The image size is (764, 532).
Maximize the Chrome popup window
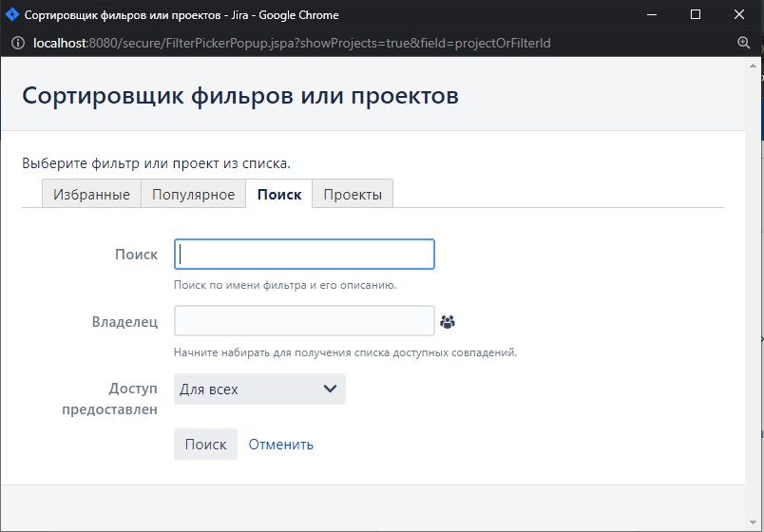(696, 14)
